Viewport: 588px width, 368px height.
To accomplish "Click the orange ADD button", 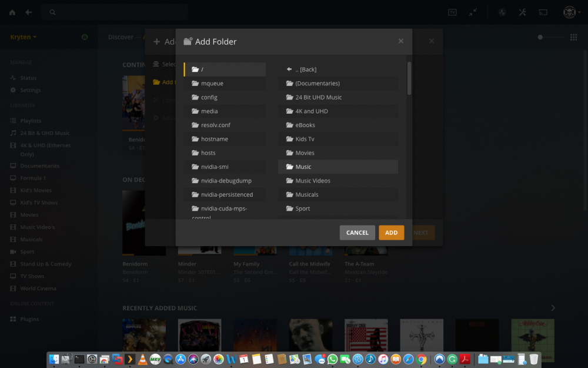I will [x=391, y=233].
